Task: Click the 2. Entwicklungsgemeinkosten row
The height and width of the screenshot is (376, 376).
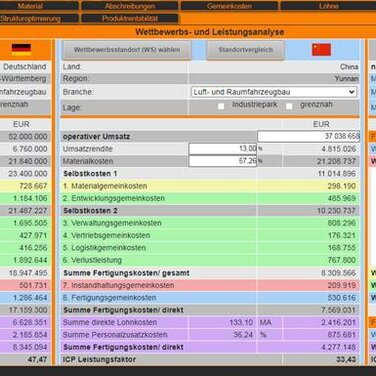Action: coord(210,198)
